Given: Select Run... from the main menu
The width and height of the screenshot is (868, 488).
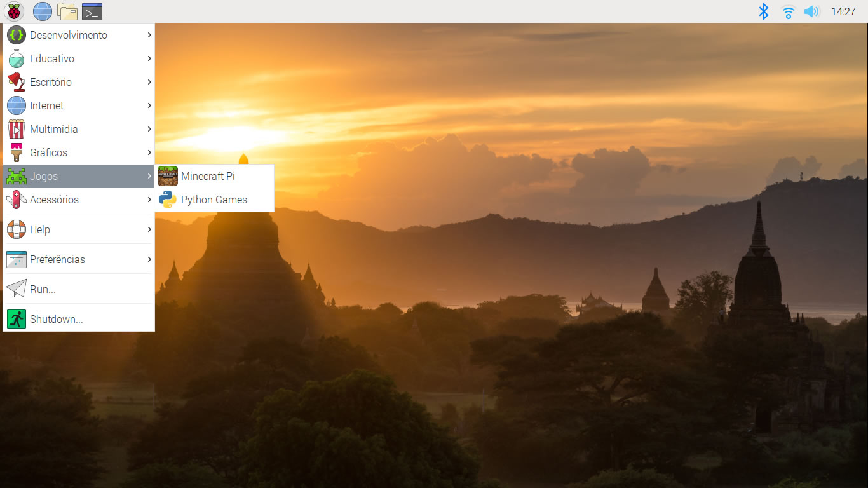Looking at the screenshot, I should [x=79, y=289].
